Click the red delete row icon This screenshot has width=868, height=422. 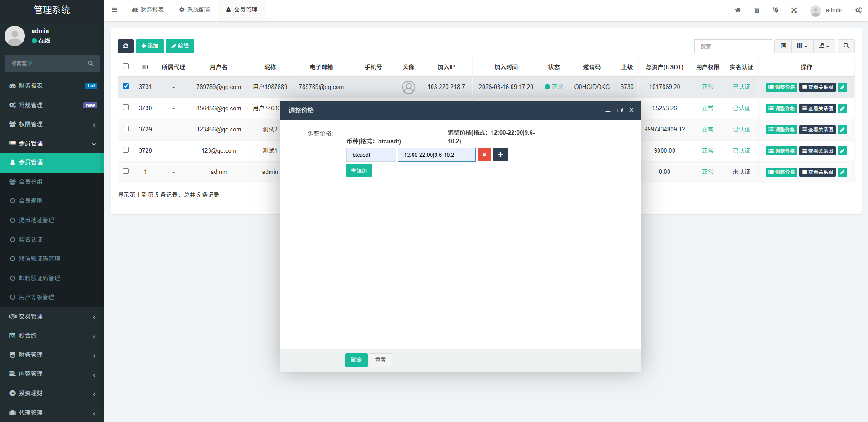click(x=484, y=155)
